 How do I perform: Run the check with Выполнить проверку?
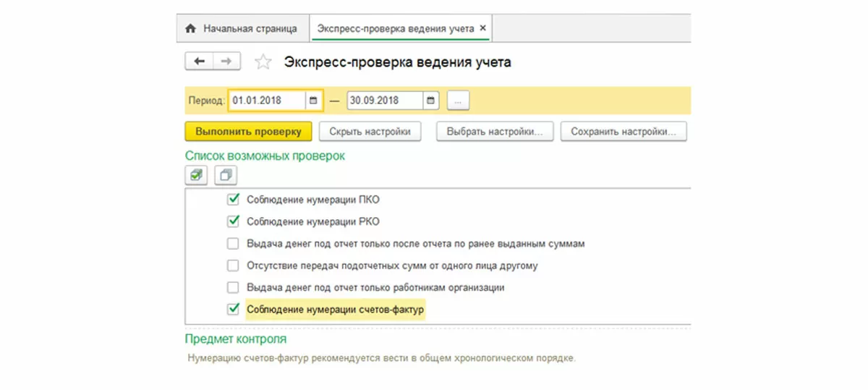[x=248, y=132]
